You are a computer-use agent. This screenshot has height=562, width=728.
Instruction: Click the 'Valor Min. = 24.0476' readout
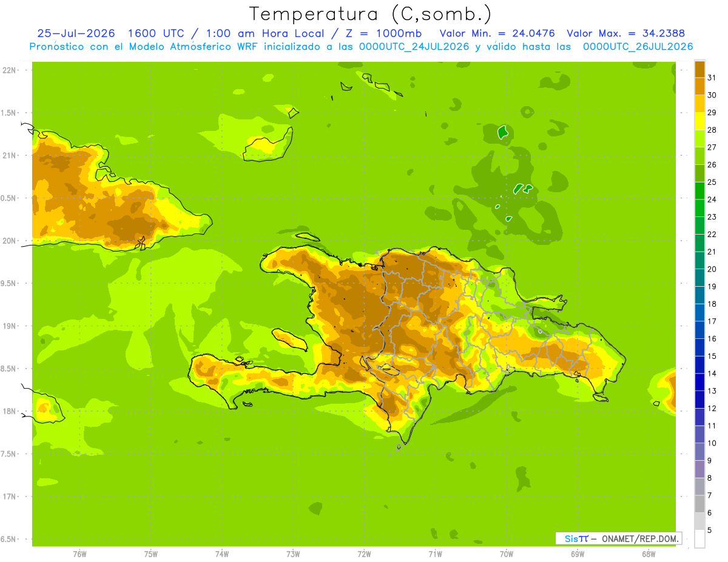[497, 33]
